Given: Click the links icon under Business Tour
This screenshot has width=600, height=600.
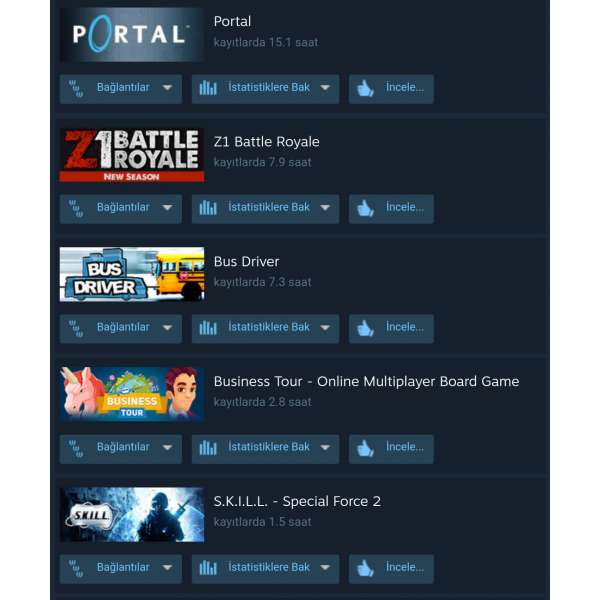Looking at the screenshot, I should (76, 448).
